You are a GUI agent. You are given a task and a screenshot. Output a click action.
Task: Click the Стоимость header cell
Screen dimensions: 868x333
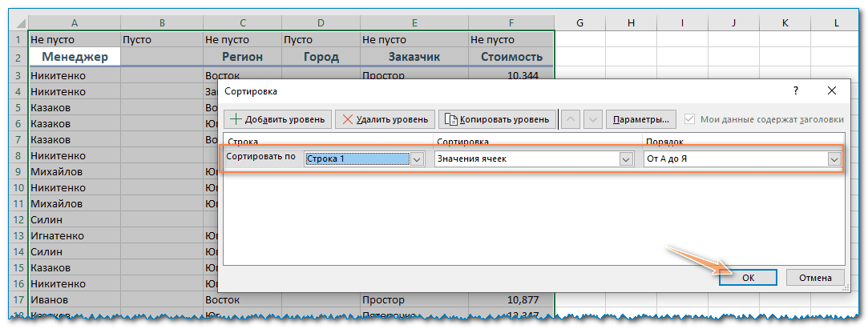point(511,57)
